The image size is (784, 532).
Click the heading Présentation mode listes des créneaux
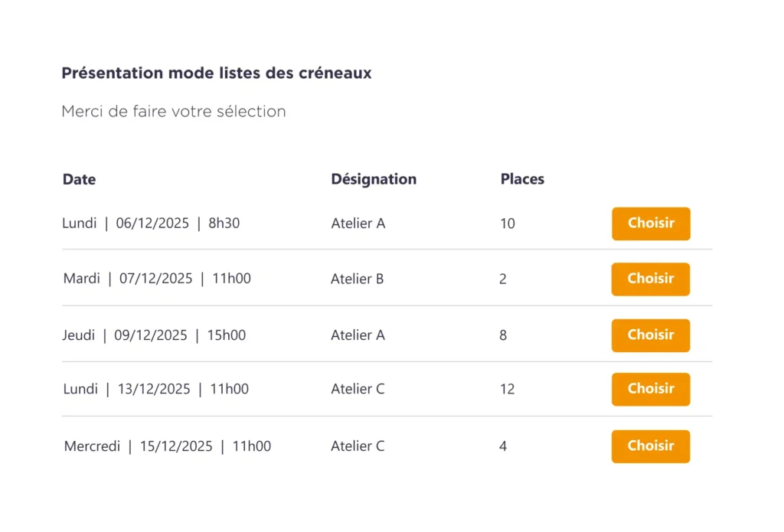point(217,73)
